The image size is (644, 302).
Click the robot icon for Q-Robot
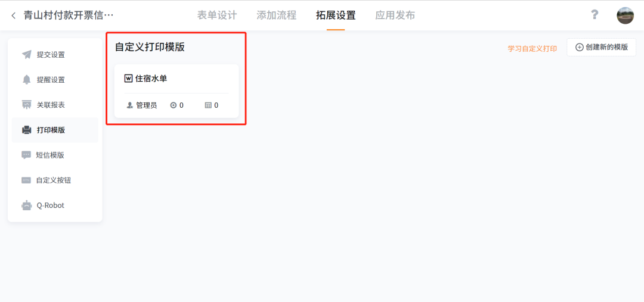click(x=27, y=205)
